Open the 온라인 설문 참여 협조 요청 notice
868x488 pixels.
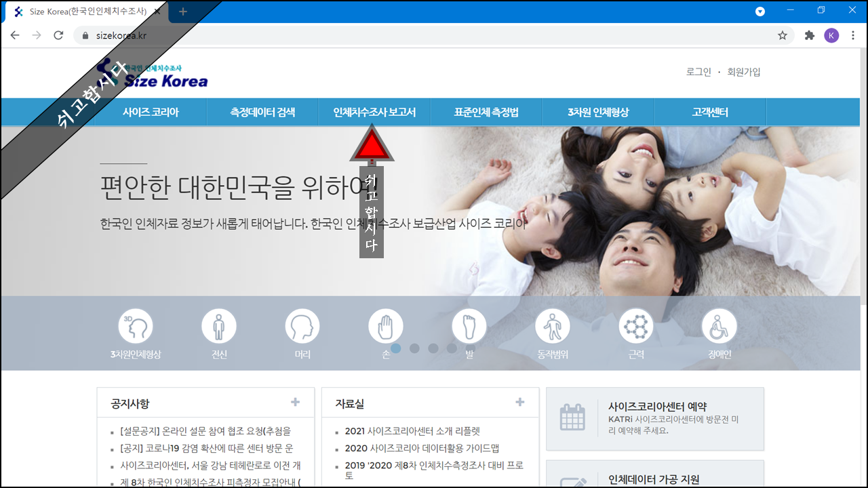(x=206, y=431)
